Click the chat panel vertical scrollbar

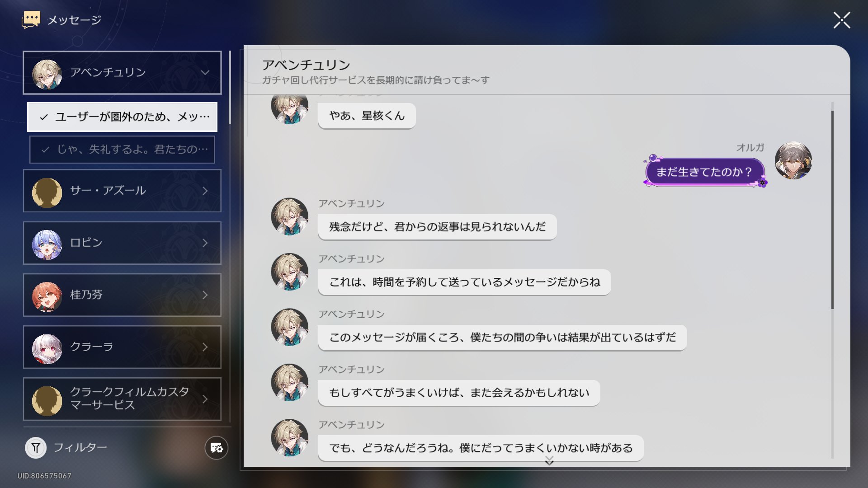click(832, 210)
